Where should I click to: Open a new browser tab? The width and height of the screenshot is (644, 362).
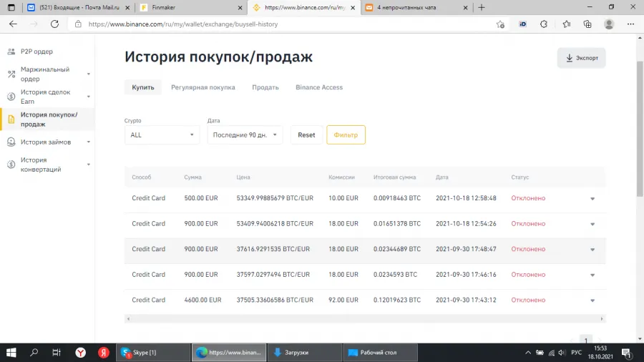point(482,7)
